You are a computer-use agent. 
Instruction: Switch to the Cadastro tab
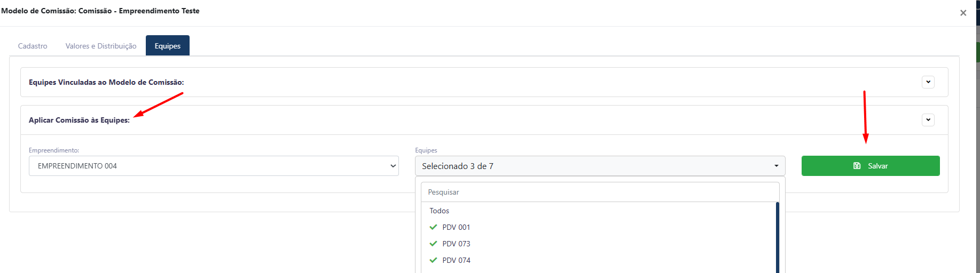(33, 46)
